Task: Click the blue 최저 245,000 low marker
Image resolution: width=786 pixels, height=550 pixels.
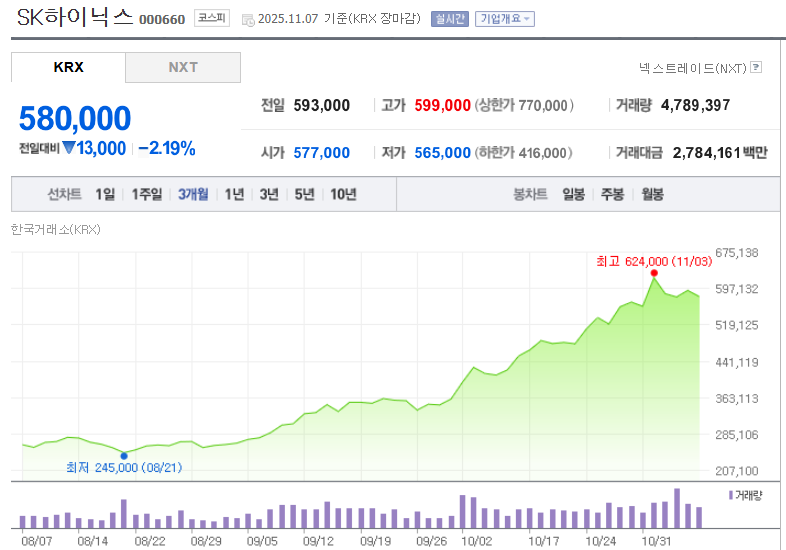Action: point(124,456)
